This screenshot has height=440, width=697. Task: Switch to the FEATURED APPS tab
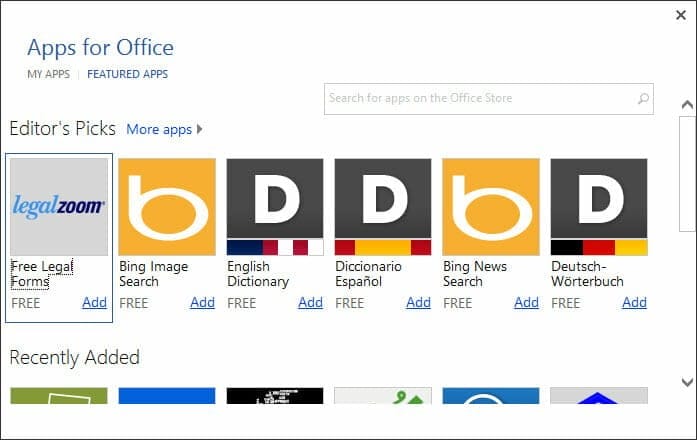(x=128, y=74)
